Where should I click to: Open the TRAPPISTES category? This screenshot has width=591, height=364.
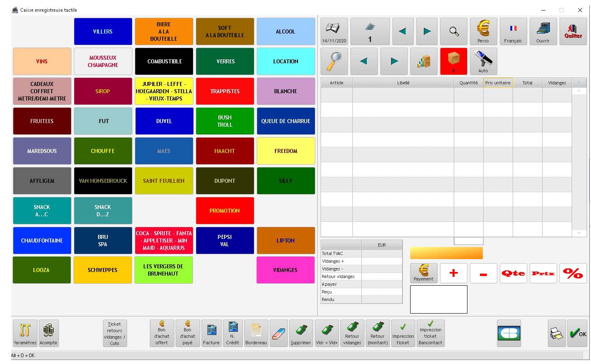(225, 91)
